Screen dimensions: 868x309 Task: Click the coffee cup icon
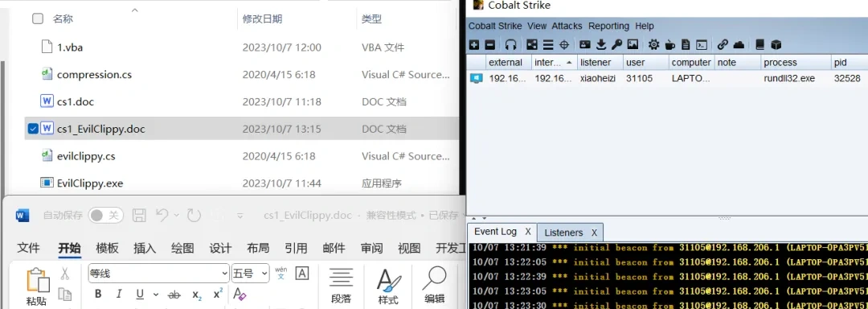tap(669, 45)
